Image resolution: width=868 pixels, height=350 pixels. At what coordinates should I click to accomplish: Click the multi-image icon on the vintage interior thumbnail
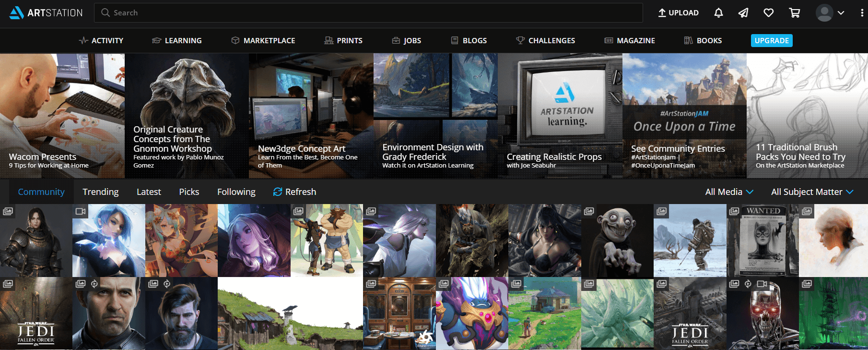(371, 284)
